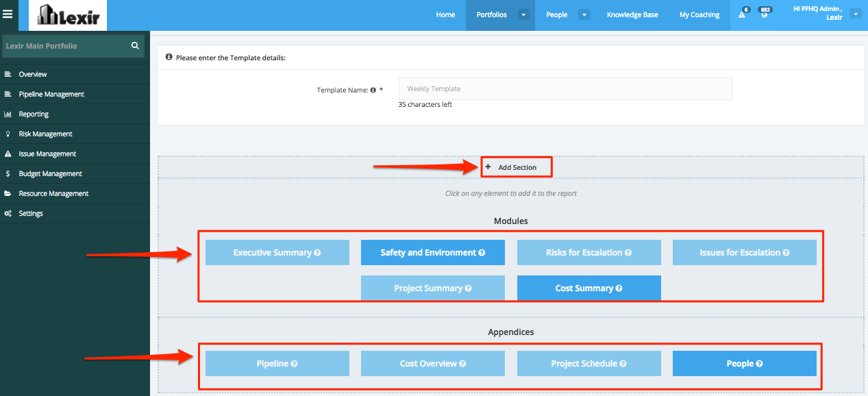868x396 pixels.
Task: Add the Cost Overview appendix
Action: 433,364
